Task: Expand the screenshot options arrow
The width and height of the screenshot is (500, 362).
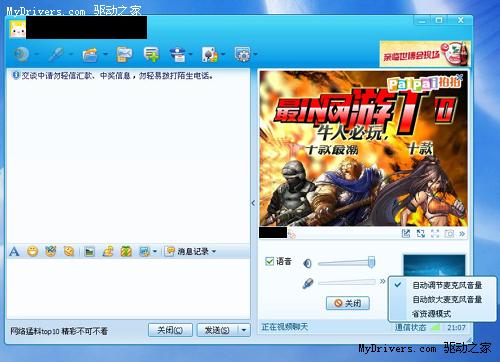Action: (x=155, y=252)
